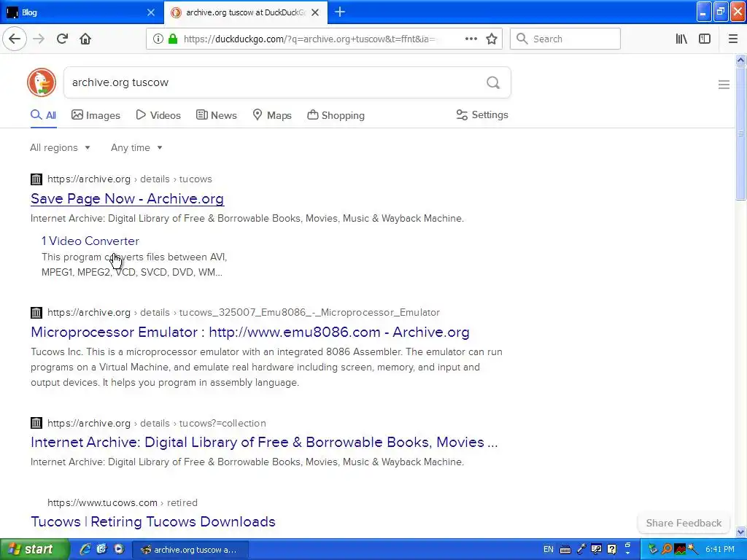Show site information icon in address bar

coord(158,39)
